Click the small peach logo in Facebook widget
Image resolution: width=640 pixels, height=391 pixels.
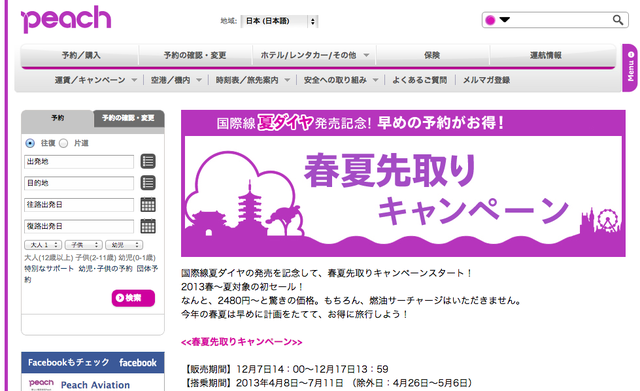[x=41, y=384]
